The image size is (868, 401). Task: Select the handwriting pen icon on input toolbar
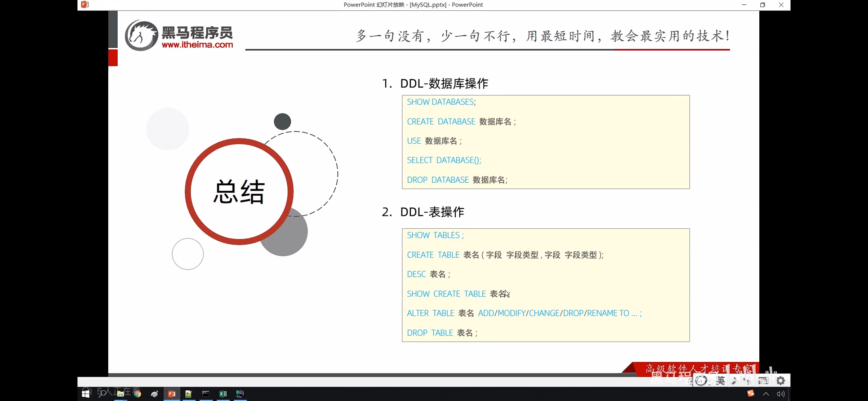click(734, 380)
